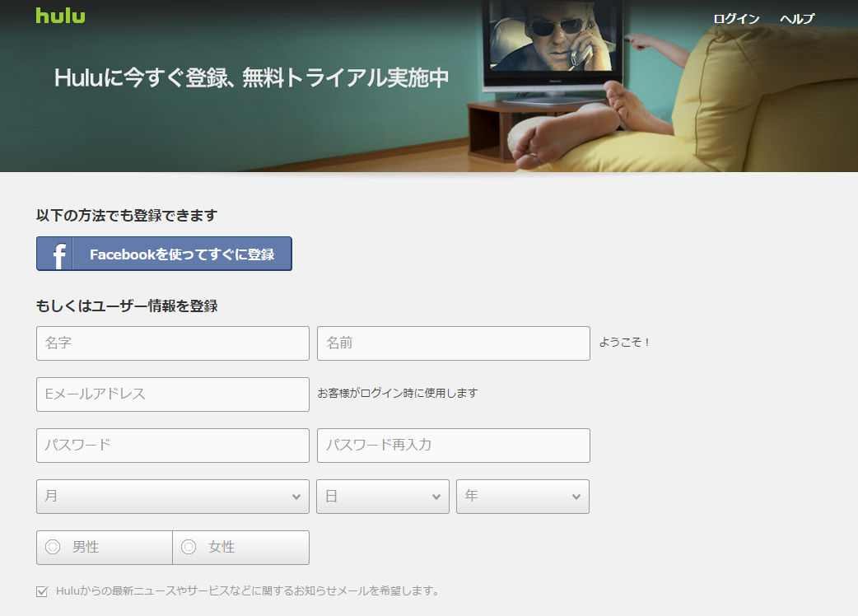This screenshot has width=858, height=616.
Task: Register using Facebookを使ってすぐに登録 button
Action: (x=164, y=254)
